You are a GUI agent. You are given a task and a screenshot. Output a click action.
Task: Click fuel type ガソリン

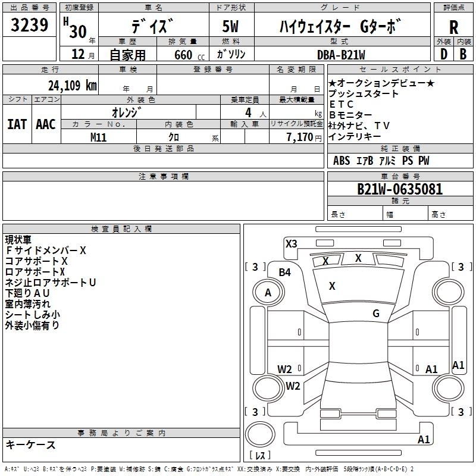[231, 54]
